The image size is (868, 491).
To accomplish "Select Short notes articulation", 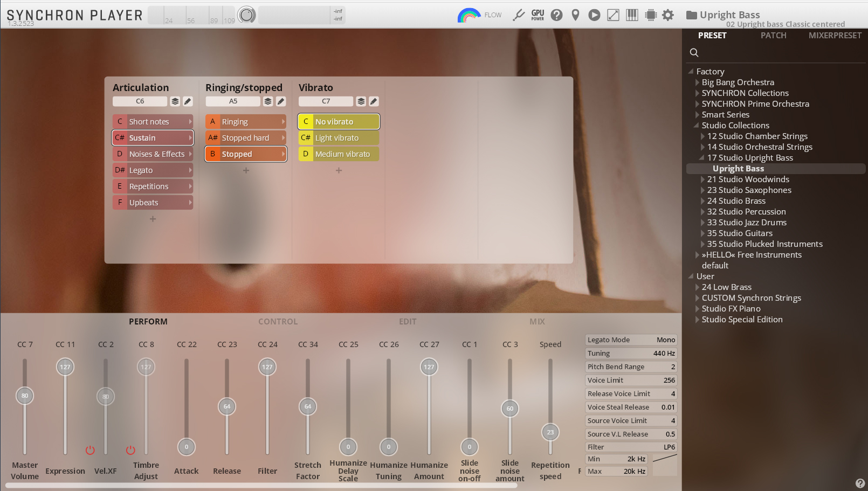I will click(153, 122).
